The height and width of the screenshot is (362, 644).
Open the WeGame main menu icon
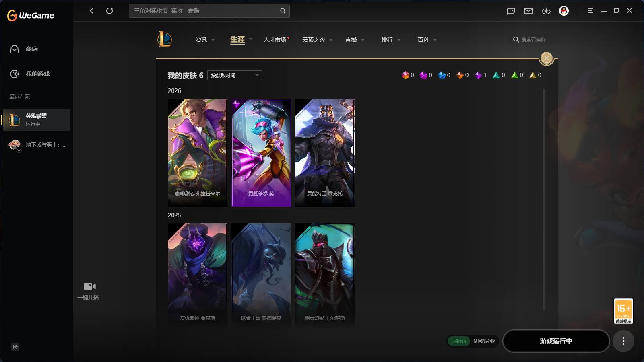tap(590, 11)
